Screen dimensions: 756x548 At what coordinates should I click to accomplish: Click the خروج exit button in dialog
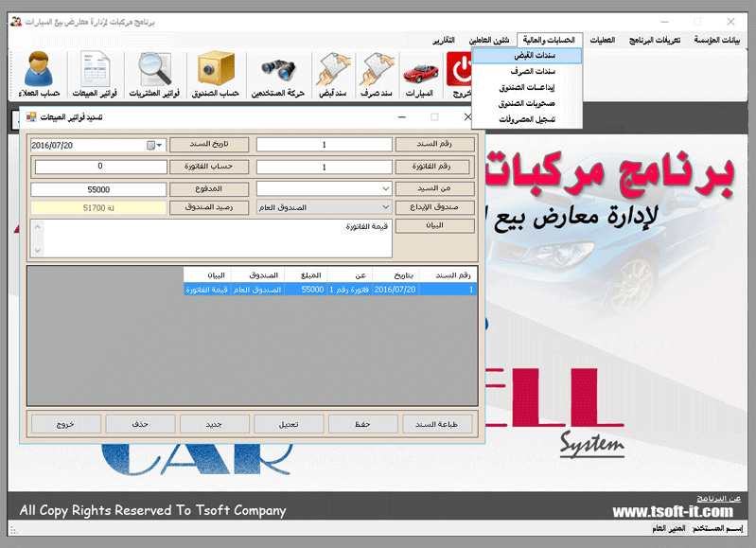65,424
